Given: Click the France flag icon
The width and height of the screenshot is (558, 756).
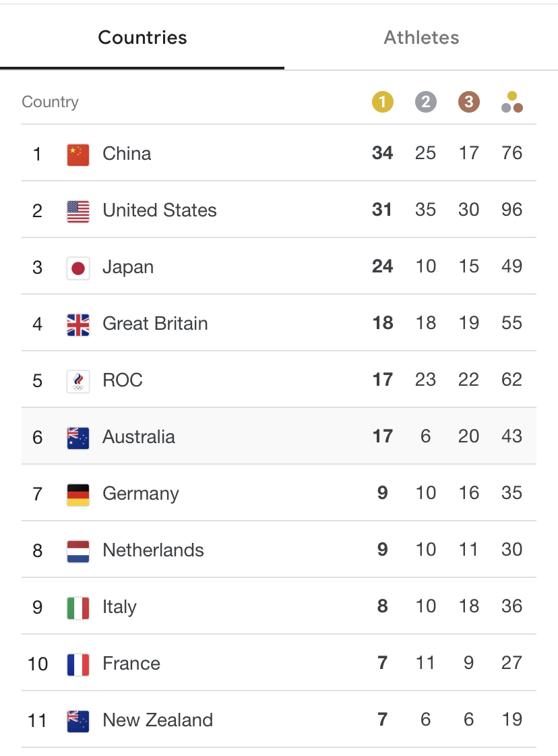Looking at the screenshot, I should coord(78,664).
